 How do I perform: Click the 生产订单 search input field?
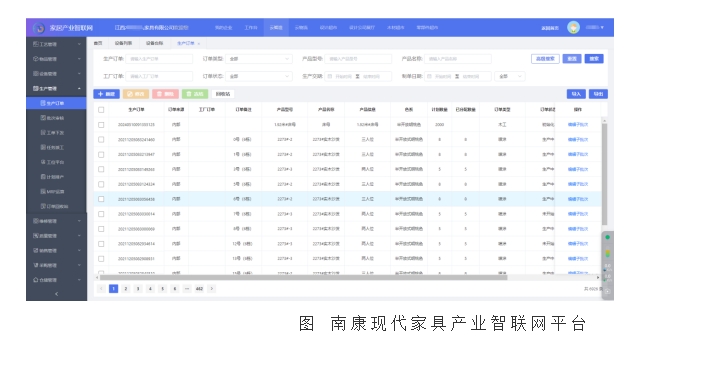(x=159, y=59)
